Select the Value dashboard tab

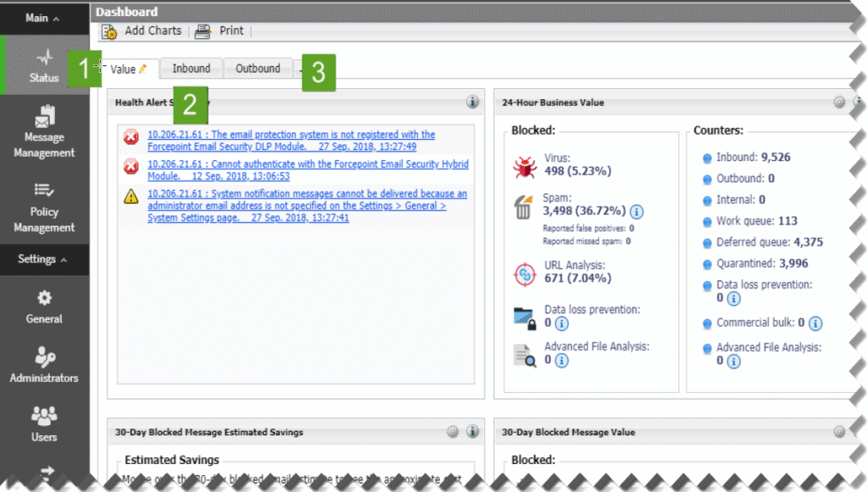click(x=124, y=70)
